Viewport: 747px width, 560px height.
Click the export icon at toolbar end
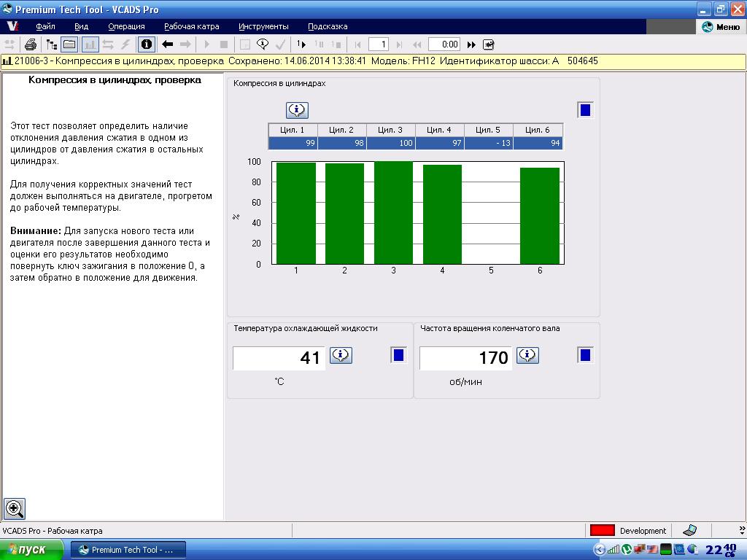pos(489,44)
